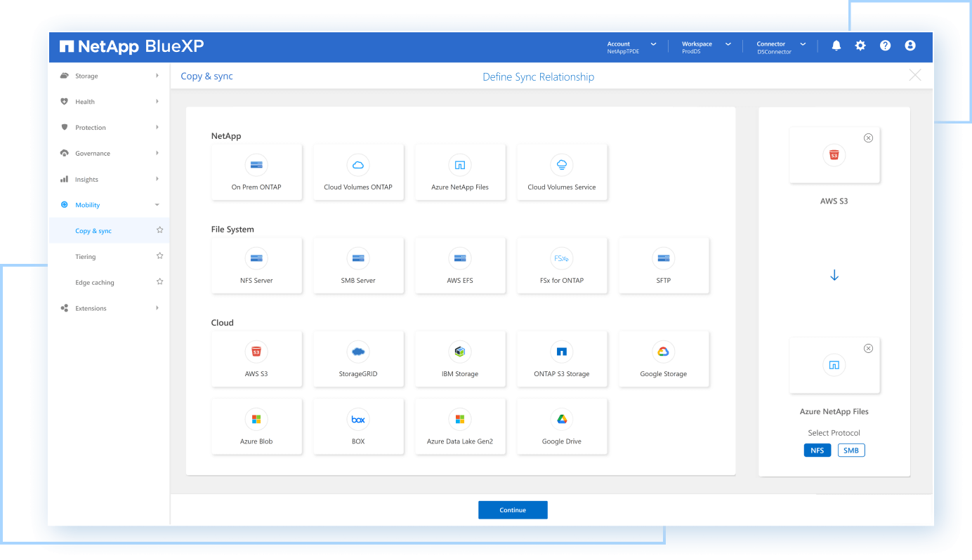Open Edge caching in the sidebar

point(95,283)
